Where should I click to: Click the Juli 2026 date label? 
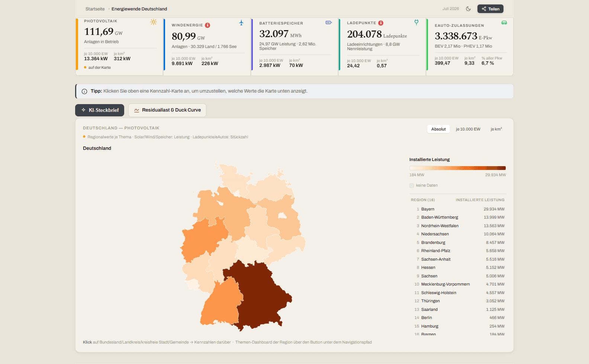[x=451, y=9]
